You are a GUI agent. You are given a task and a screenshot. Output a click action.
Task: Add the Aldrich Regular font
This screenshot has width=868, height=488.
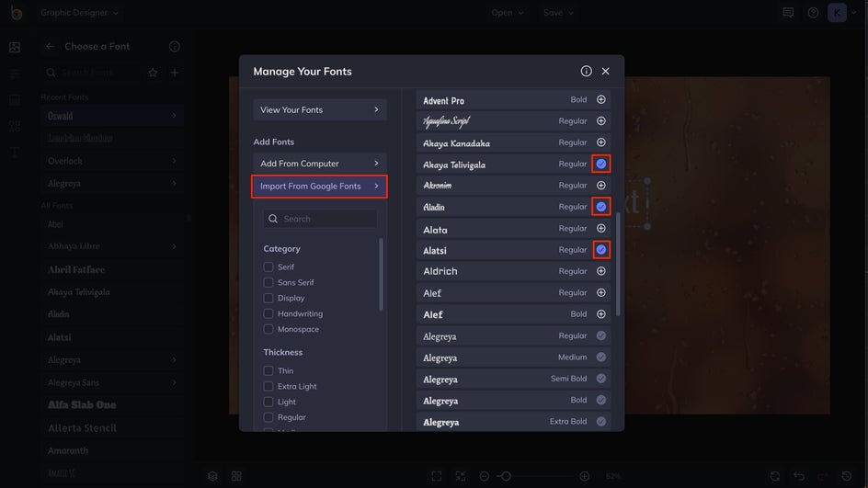(600, 271)
